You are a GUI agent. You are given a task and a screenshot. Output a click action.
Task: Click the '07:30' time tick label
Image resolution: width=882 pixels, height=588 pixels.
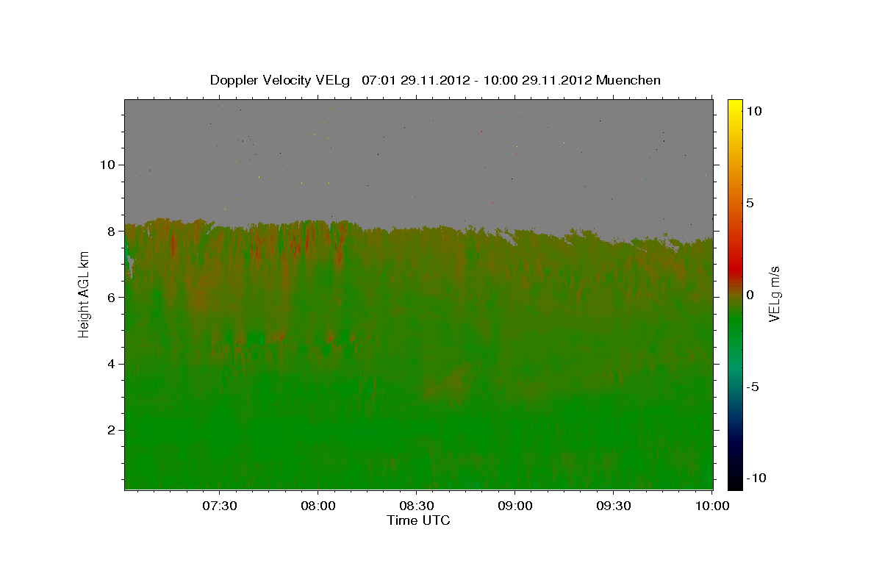(x=219, y=506)
